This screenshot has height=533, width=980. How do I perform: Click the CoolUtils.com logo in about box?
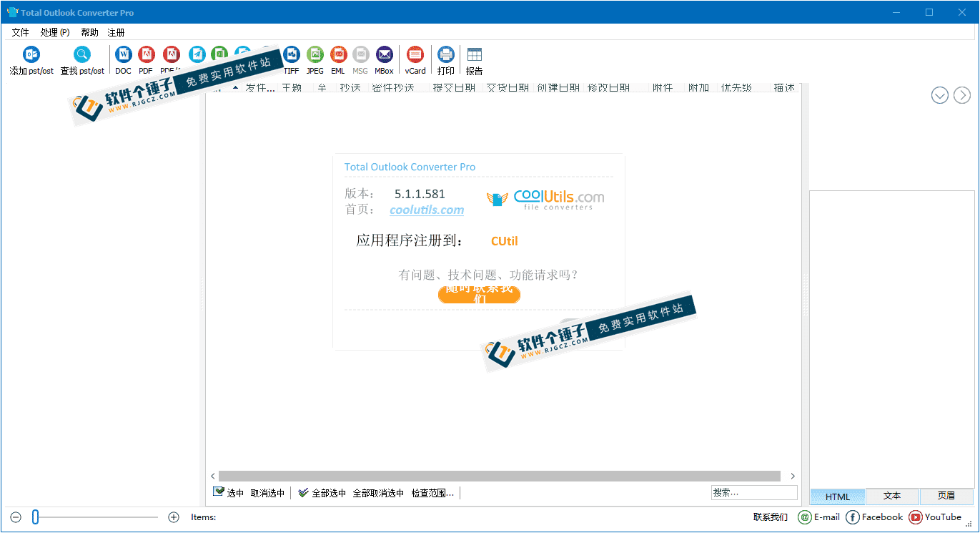pos(545,200)
